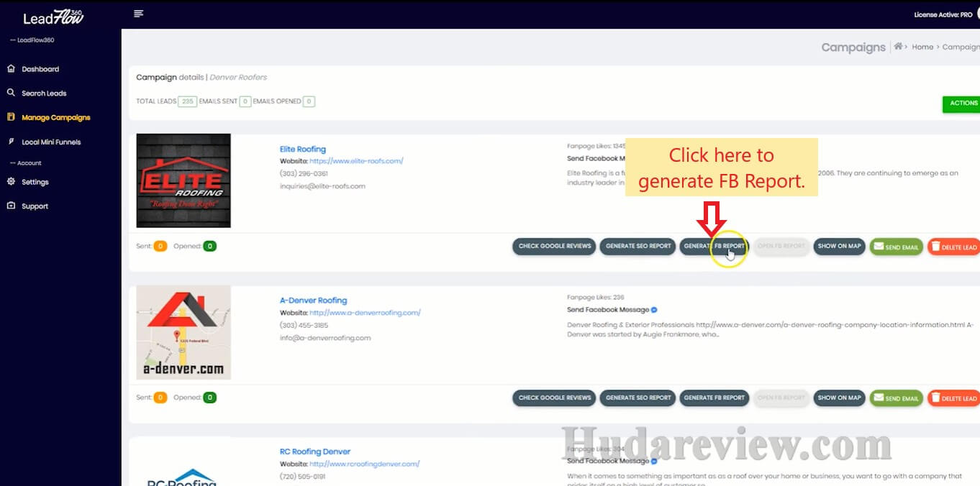
Task: Open Search Leads in the sidebar
Action: point(44,93)
